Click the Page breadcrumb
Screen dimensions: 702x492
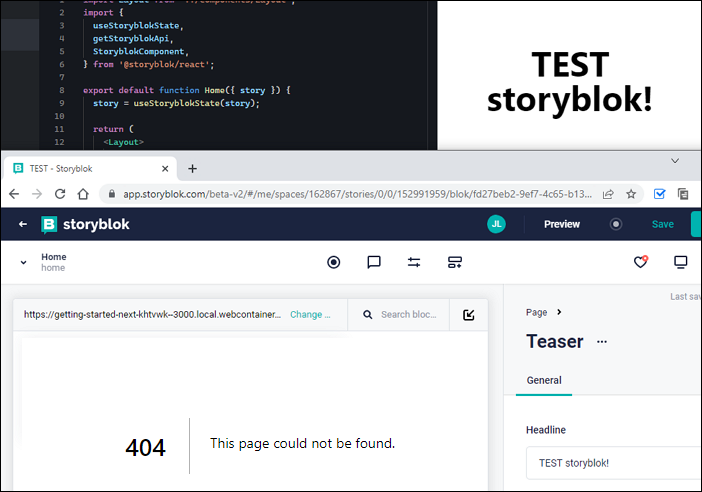[536, 312]
